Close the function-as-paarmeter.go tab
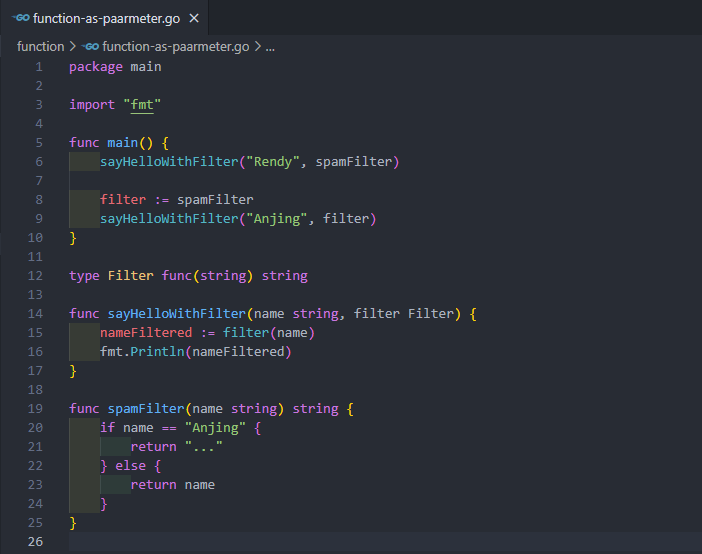The image size is (702, 554). click(194, 18)
